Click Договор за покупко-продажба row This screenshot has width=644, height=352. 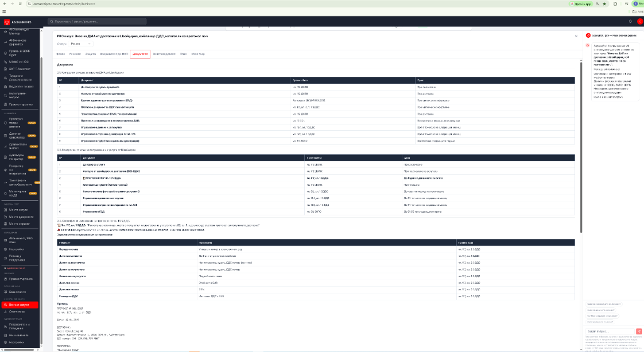(316, 87)
